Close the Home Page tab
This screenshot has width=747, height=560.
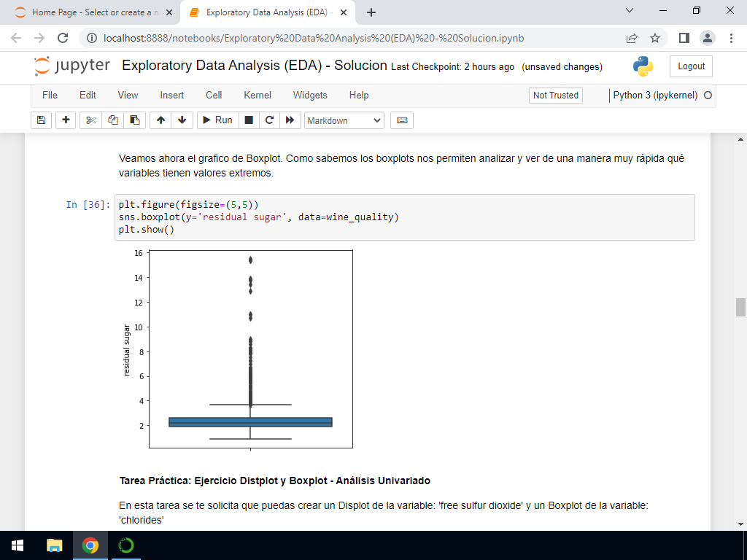(x=169, y=12)
